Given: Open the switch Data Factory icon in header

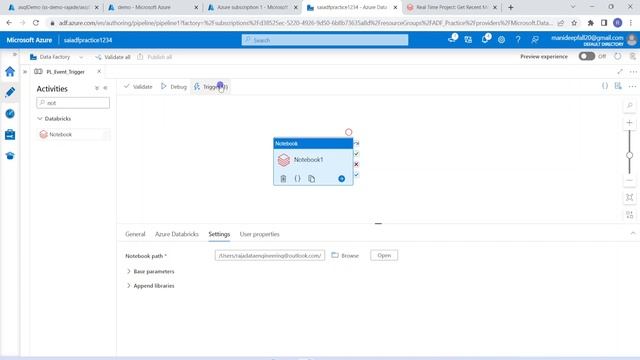Looking at the screenshot, I should click(468, 40).
